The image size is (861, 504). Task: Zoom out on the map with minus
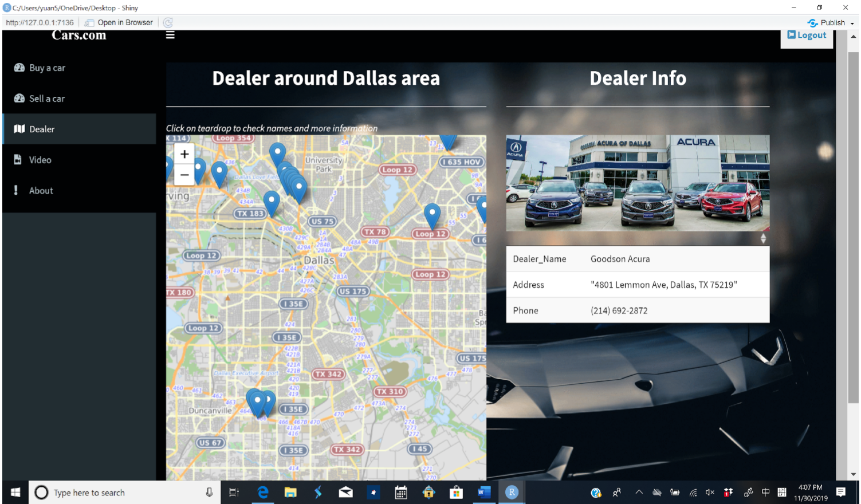[x=184, y=175]
